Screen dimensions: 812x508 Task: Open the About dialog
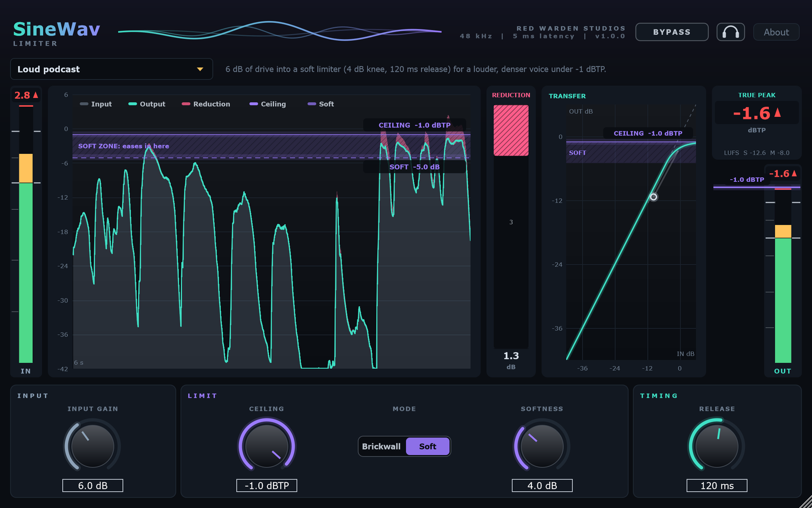click(x=776, y=32)
